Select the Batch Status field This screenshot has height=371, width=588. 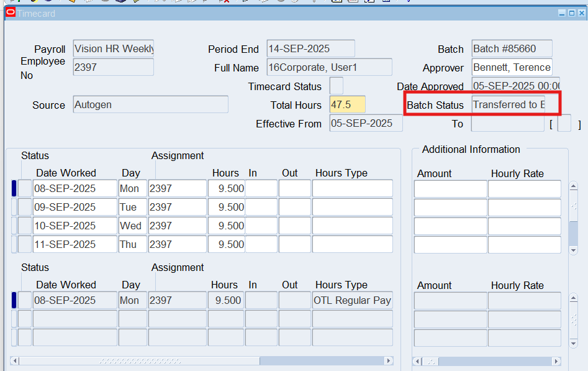coord(508,104)
